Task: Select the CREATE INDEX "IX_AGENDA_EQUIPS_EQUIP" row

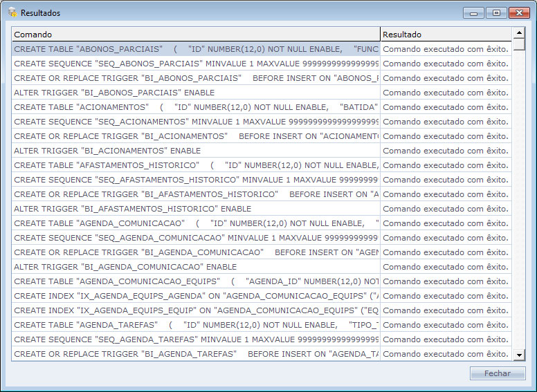Action: 195,310
